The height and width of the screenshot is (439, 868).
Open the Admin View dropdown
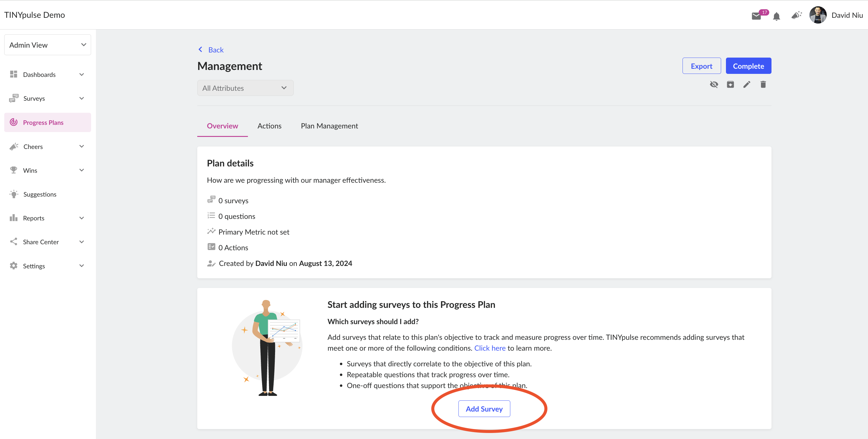point(48,45)
